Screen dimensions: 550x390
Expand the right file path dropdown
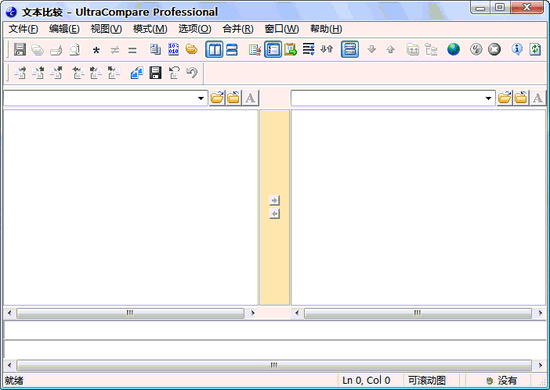(x=488, y=98)
